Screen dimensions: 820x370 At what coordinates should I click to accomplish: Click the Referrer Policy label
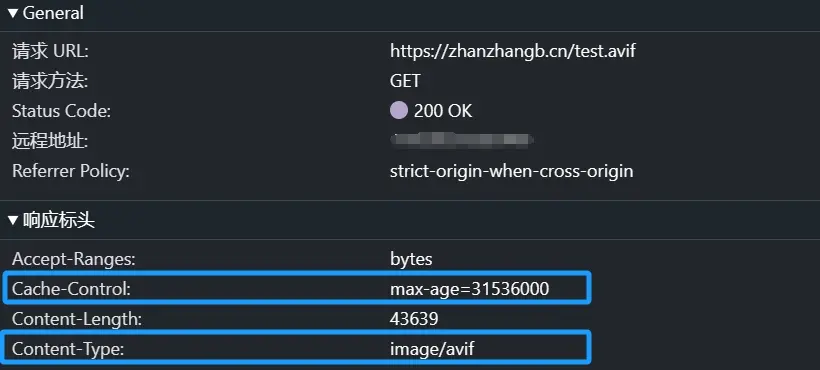[71, 171]
